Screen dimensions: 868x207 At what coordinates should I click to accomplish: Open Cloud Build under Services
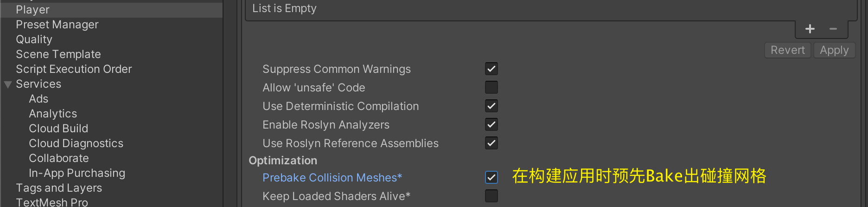58,129
